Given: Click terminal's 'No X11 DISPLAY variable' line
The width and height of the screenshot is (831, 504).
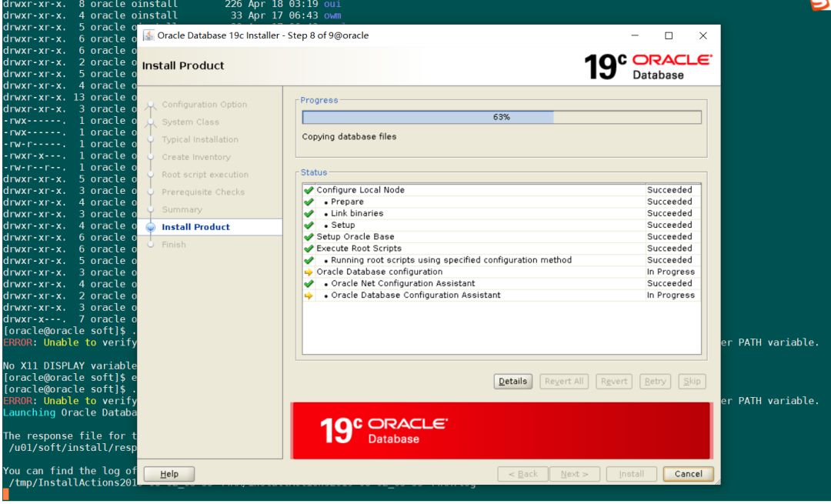Looking at the screenshot, I should pos(70,365).
